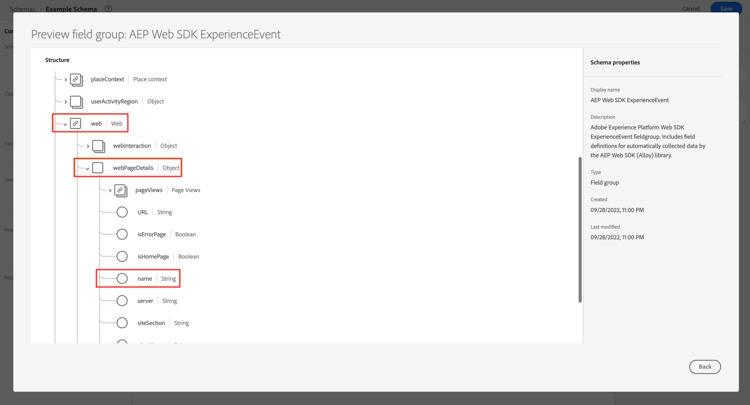750x405 pixels.
Task: Click the webInteraction object icon
Action: 99,146
